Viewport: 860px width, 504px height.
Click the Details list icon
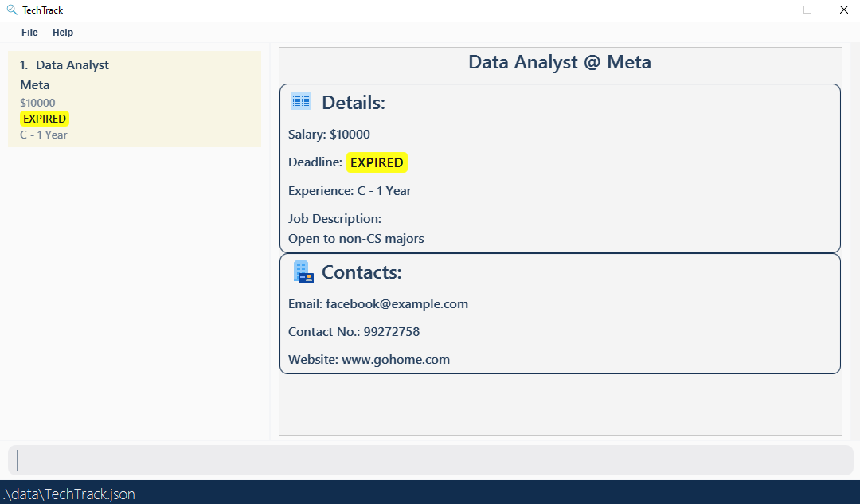coord(300,101)
